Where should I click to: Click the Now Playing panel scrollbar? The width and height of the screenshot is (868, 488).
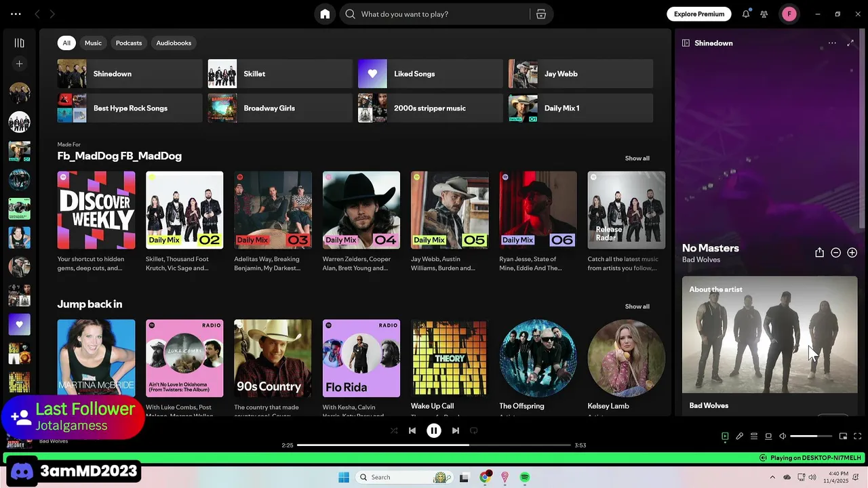pos(863,129)
